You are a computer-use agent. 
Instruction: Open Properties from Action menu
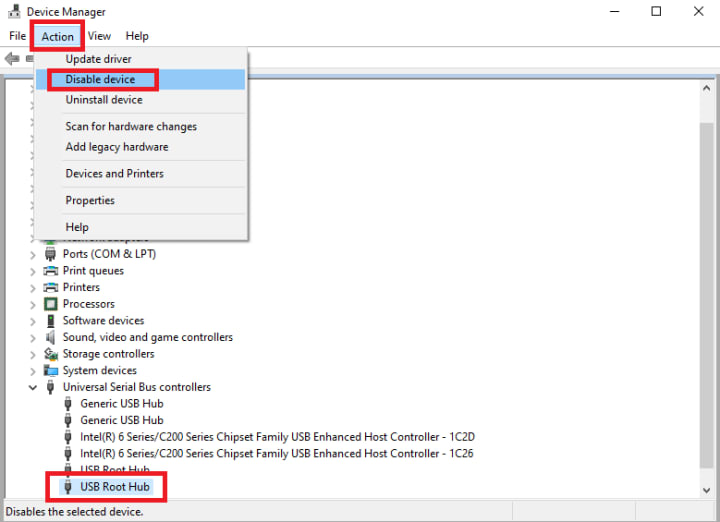(x=141, y=200)
